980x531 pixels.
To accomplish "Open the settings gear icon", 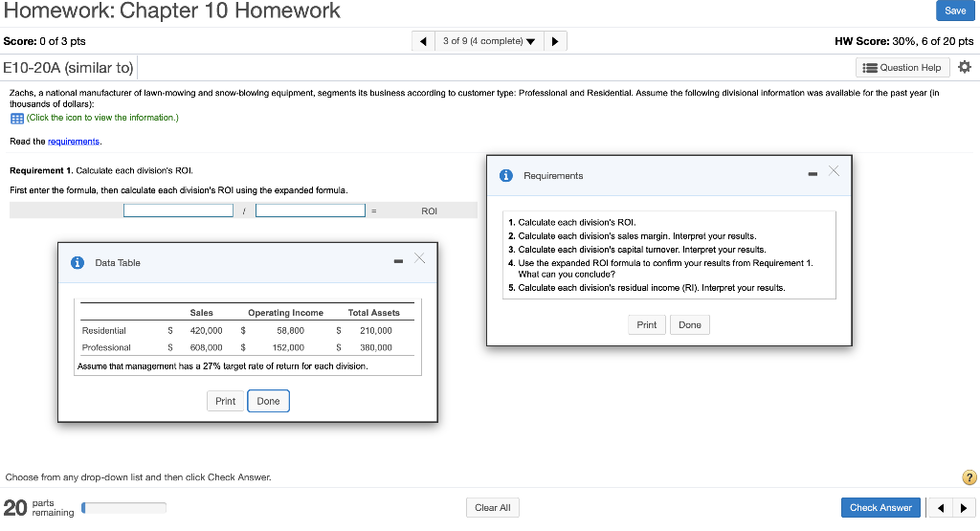I will [x=965, y=67].
